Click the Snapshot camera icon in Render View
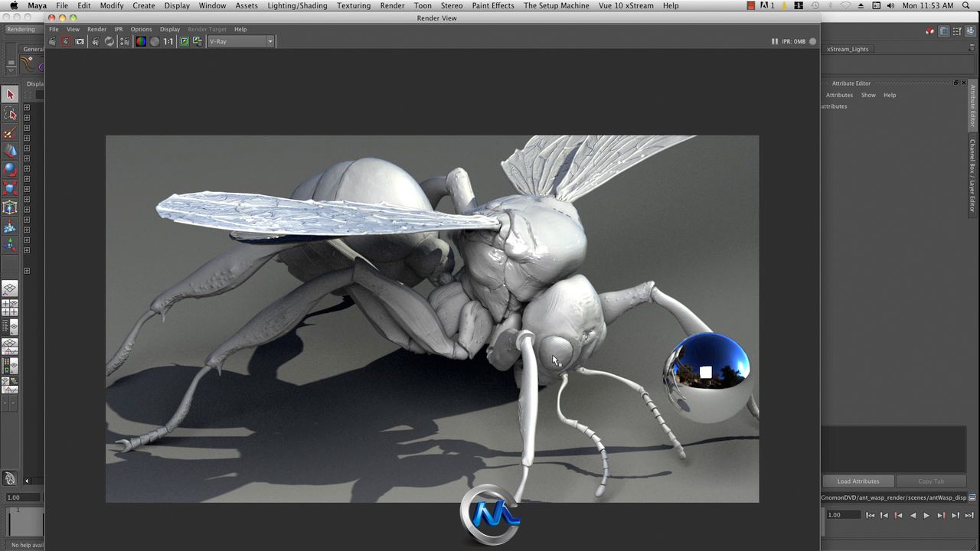980x551 pixels. click(x=79, y=41)
